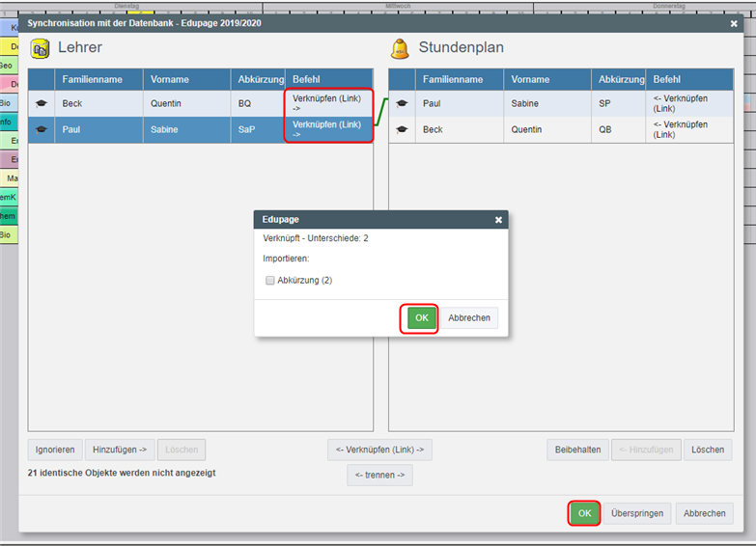This screenshot has width=756, height=546.
Task: Select Beck cell in Stundenplan table
Action: 460,129
